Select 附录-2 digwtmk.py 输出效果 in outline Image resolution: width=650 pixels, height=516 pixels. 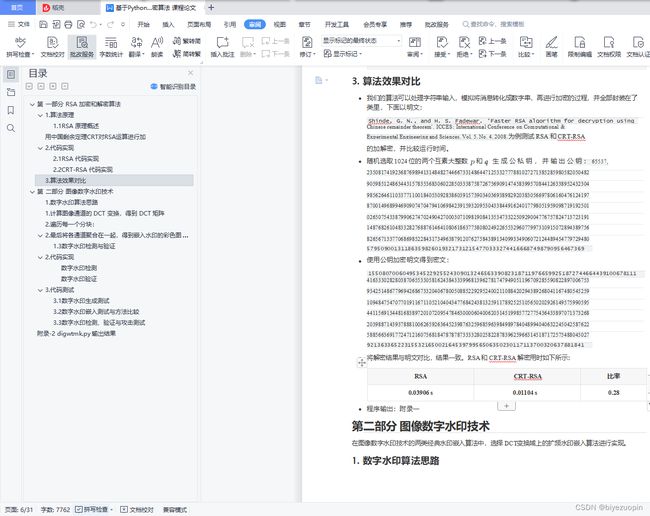(76, 334)
